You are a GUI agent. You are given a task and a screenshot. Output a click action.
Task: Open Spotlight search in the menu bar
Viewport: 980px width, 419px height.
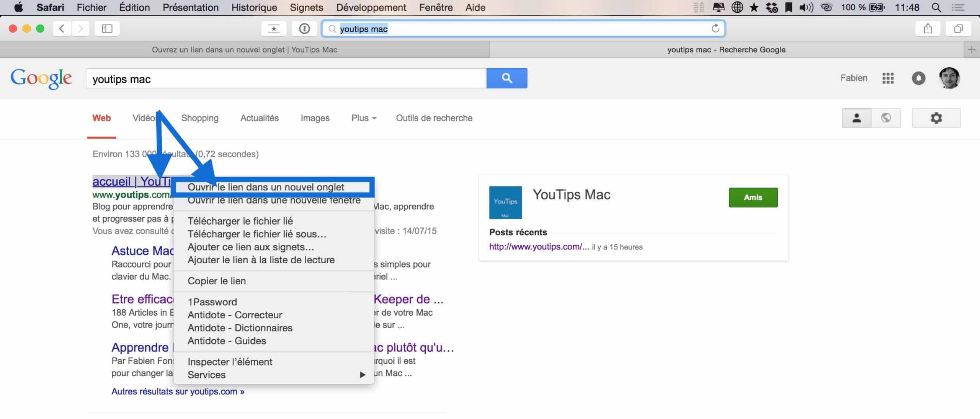tap(936, 7)
